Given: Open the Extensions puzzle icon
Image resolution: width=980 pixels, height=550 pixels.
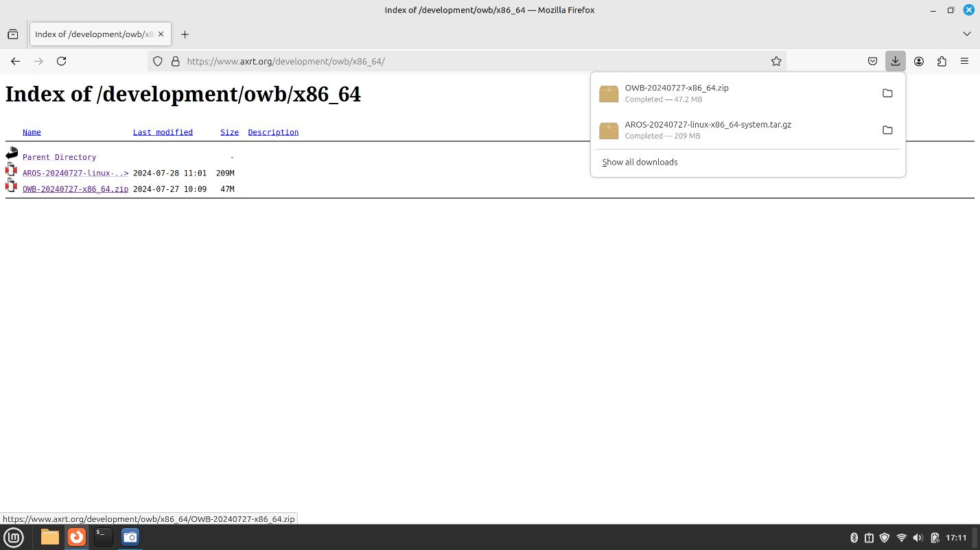Looking at the screenshot, I should (942, 61).
